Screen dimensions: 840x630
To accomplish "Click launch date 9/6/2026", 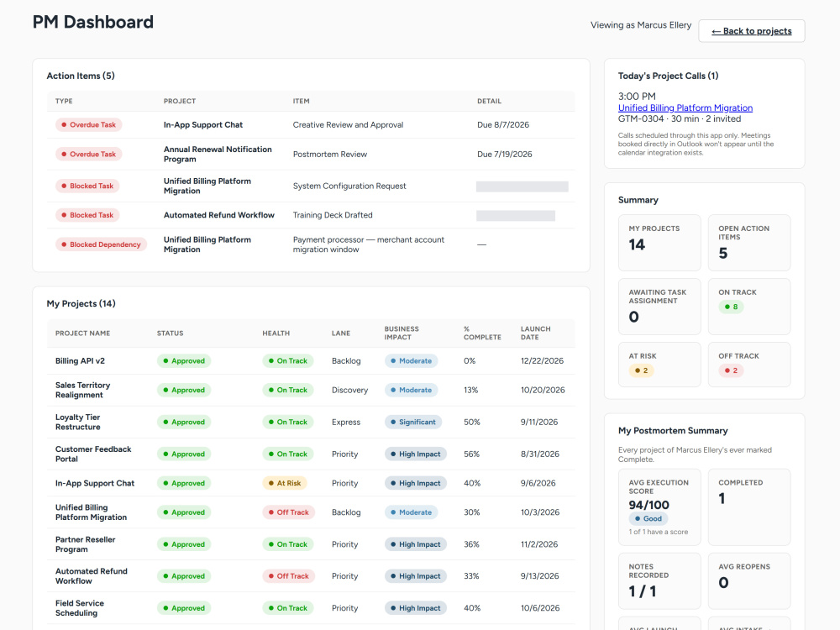I will tap(538, 483).
